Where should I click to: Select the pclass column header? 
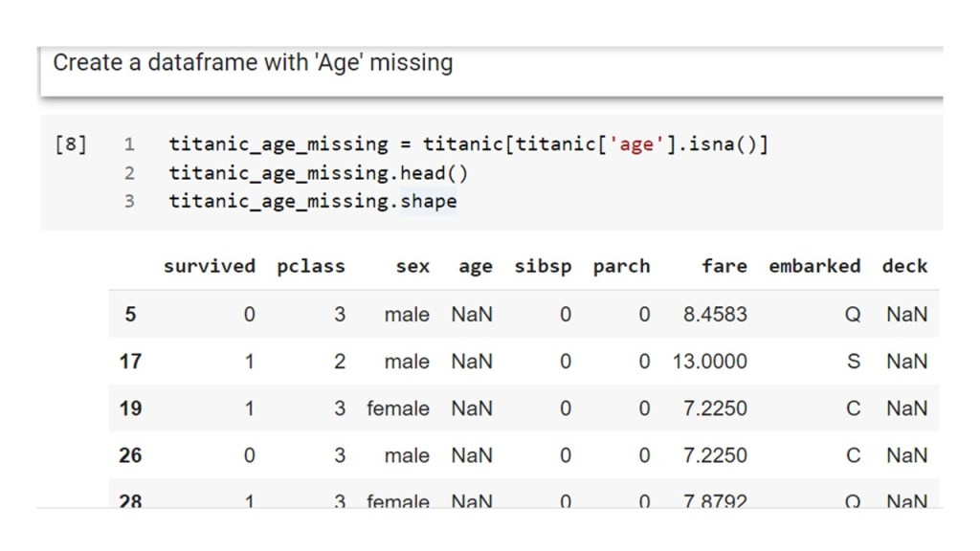(x=311, y=266)
